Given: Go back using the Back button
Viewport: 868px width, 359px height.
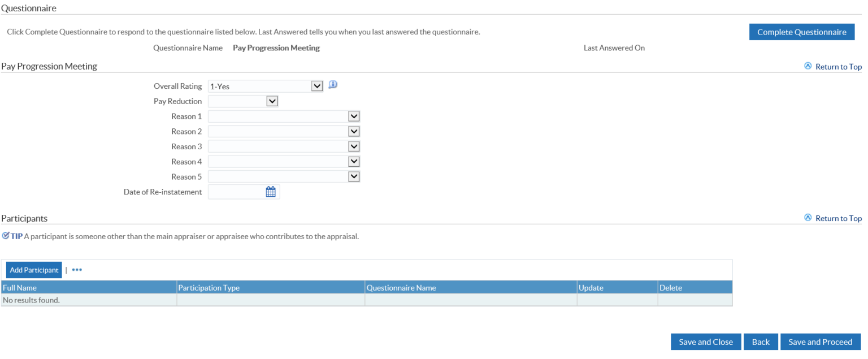Looking at the screenshot, I should pyautogui.click(x=761, y=342).
